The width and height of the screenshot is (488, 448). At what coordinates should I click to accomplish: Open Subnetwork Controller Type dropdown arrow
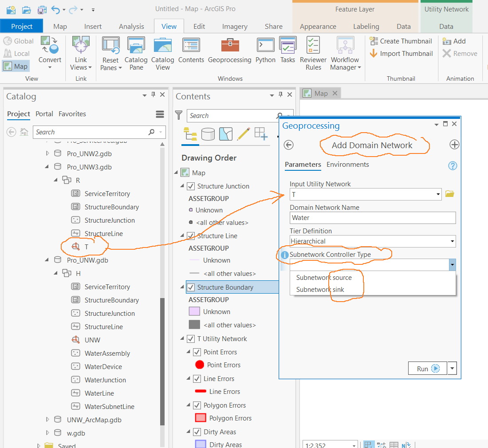[x=452, y=265]
